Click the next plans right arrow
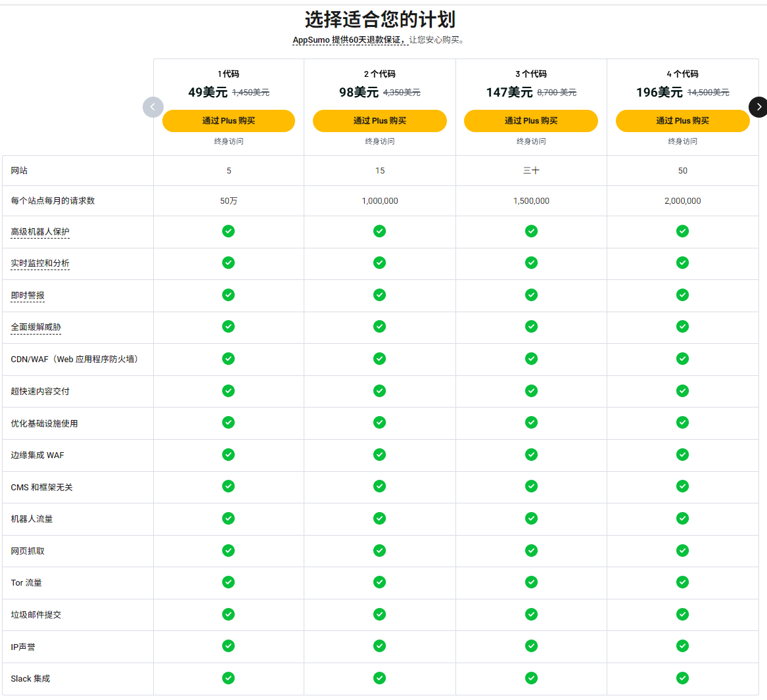The width and height of the screenshot is (767, 700). [x=758, y=107]
